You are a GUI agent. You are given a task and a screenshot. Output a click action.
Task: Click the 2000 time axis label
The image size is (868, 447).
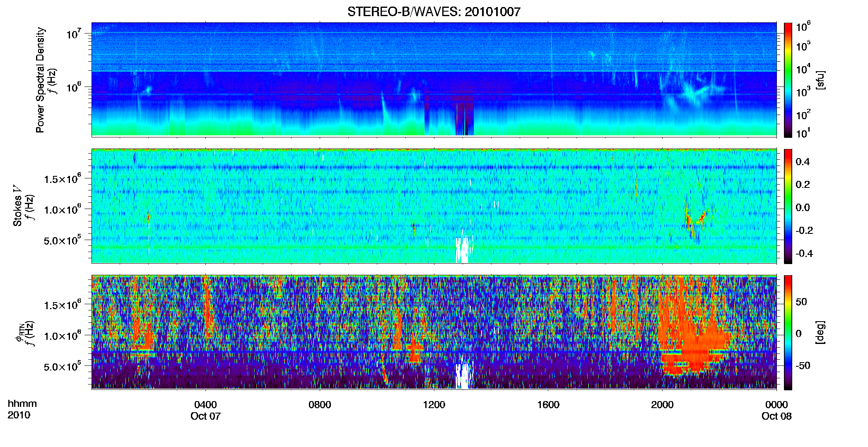click(x=662, y=404)
